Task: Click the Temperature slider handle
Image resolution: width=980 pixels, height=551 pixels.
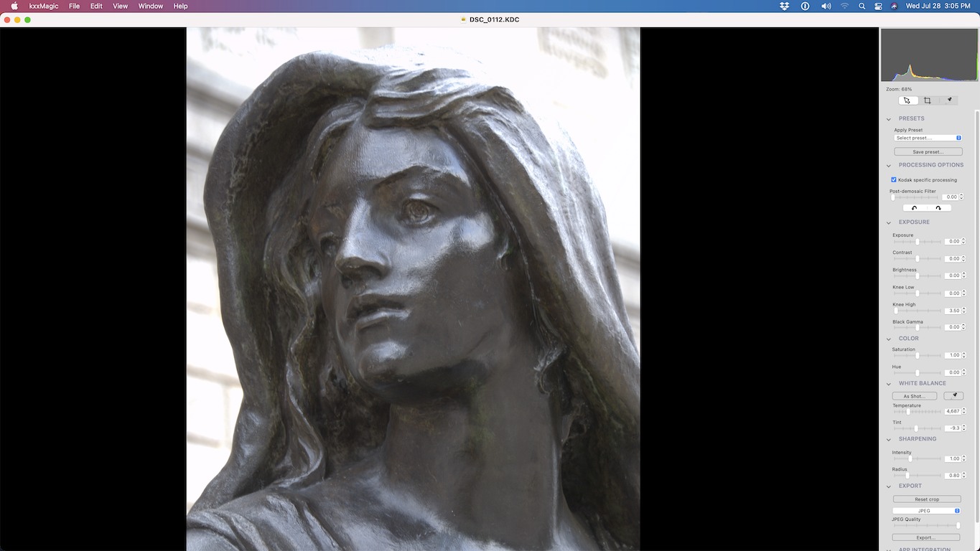Action: click(x=907, y=412)
